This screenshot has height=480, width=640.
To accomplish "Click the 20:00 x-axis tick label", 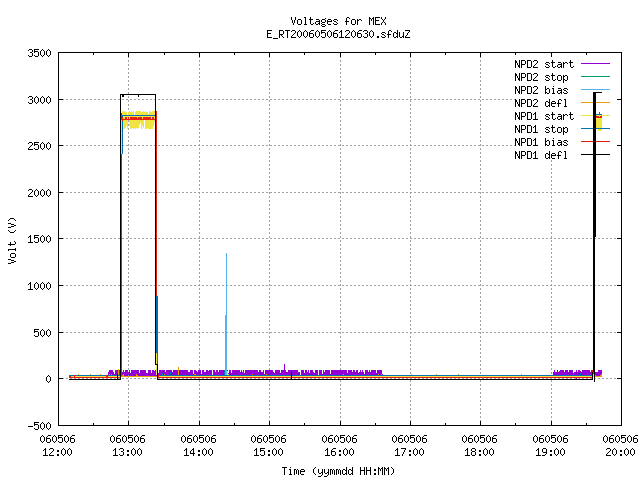I will [620, 452].
